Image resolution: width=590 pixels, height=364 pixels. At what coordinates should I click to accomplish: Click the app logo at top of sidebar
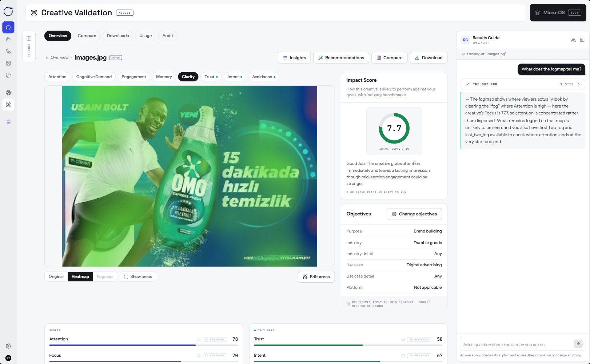(8, 11)
